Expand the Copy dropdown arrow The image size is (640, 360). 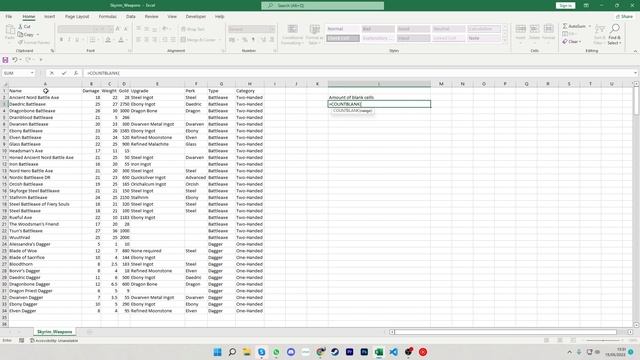38,35
